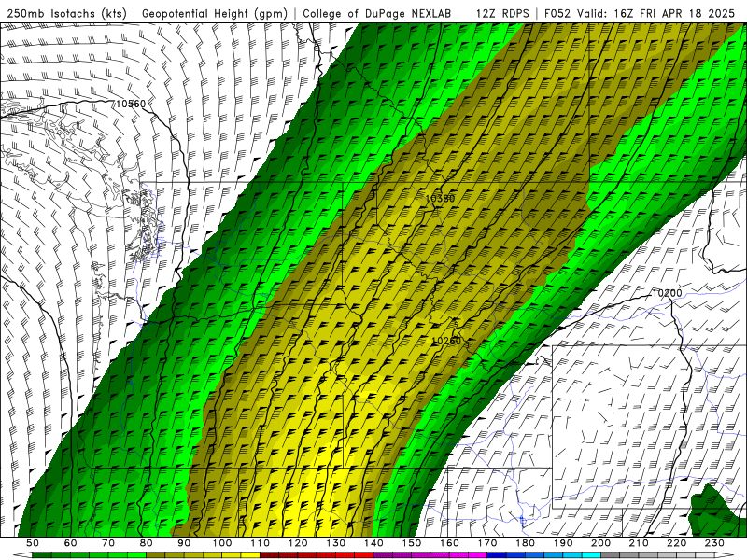The height and width of the screenshot is (560, 747).
Task: Click the 'F052 Valid: 16Z FRI APR 18 2025' text
Action: 640,13
